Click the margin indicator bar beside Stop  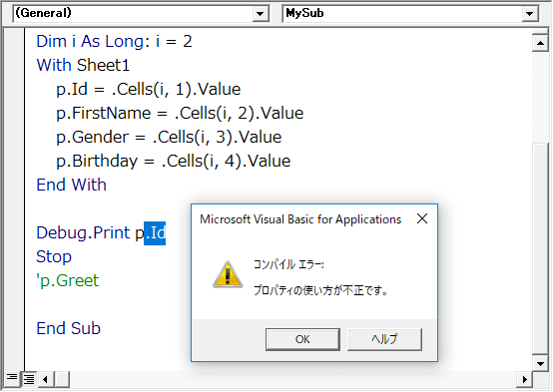click(14, 256)
